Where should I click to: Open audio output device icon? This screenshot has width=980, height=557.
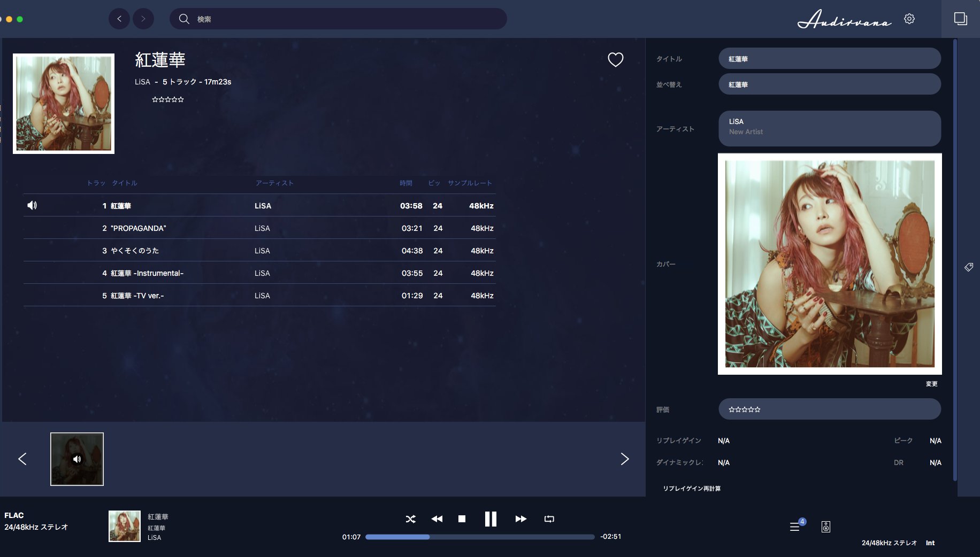pyautogui.click(x=826, y=527)
